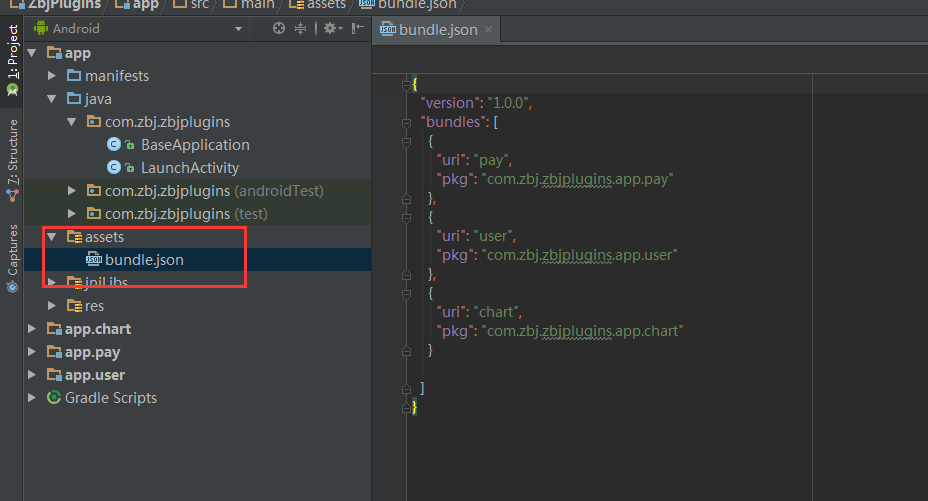The width and height of the screenshot is (928, 501).
Task: Click the BaseApplication class icon
Action: point(114,144)
